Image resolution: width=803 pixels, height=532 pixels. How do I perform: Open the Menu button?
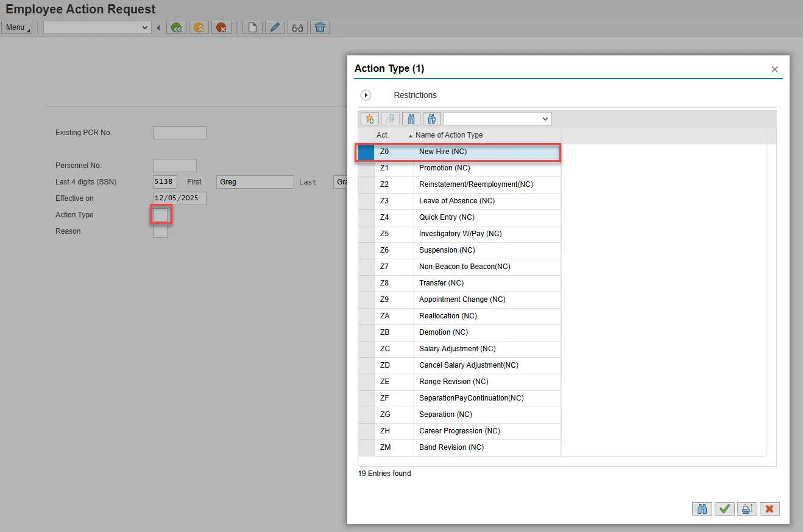(x=16, y=27)
